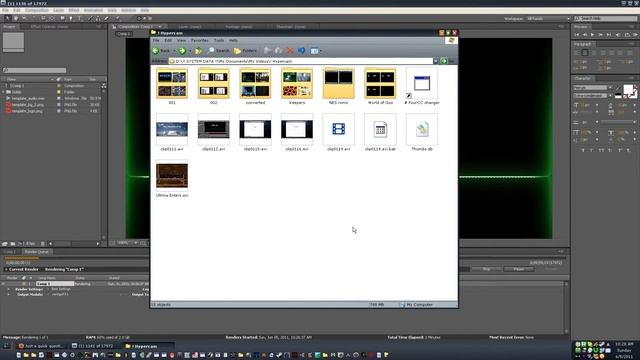Image resolution: width=640 pixels, height=360 pixels.
Task: Select the Hand tool in After Effects toolbar
Action: [16, 18]
